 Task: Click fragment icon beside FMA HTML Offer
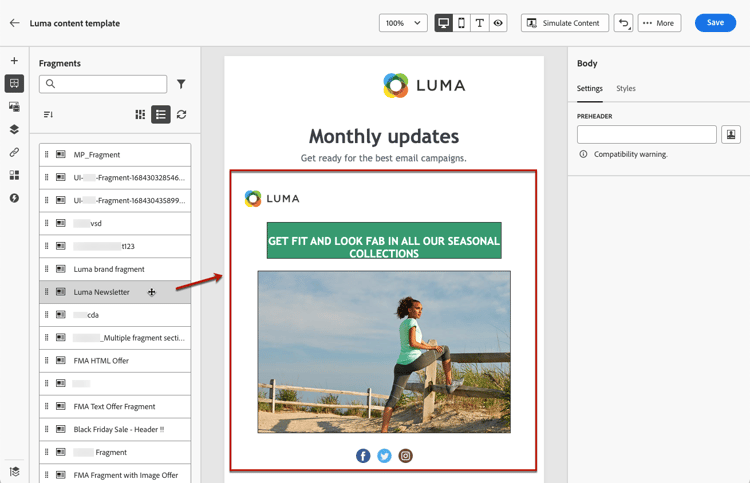pyautogui.click(x=61, y=360)
